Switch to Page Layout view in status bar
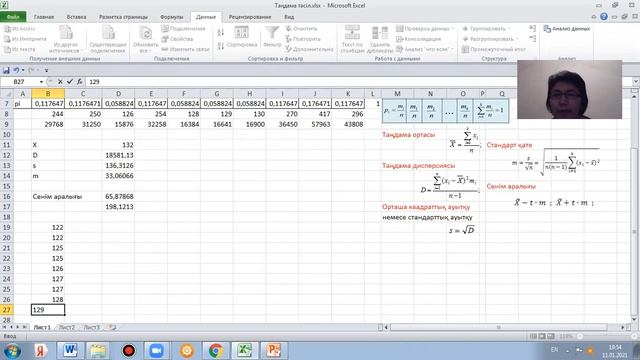Image resolution: width=640 pixels, height=360 pixels. coord(542,336)
